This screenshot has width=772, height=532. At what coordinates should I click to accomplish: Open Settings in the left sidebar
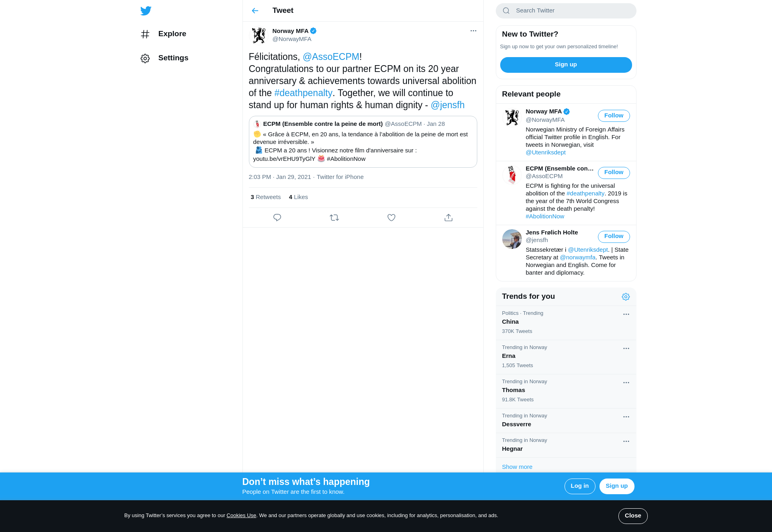164,58
